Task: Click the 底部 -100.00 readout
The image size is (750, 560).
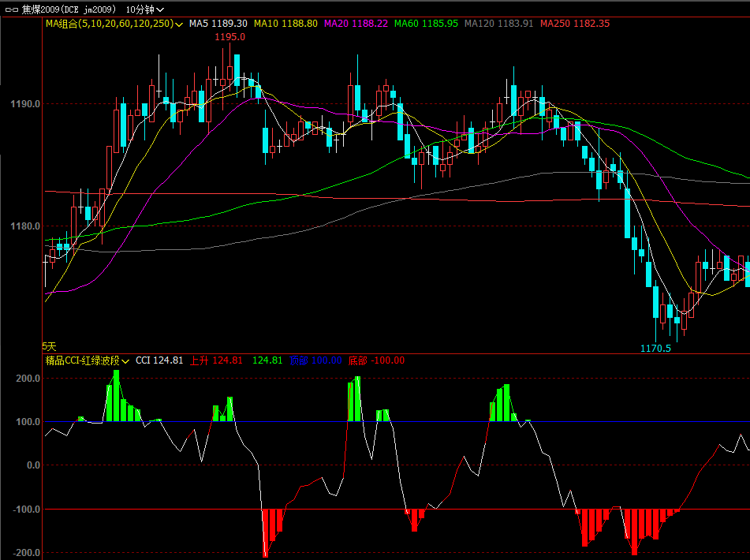Action: (376, 360)
